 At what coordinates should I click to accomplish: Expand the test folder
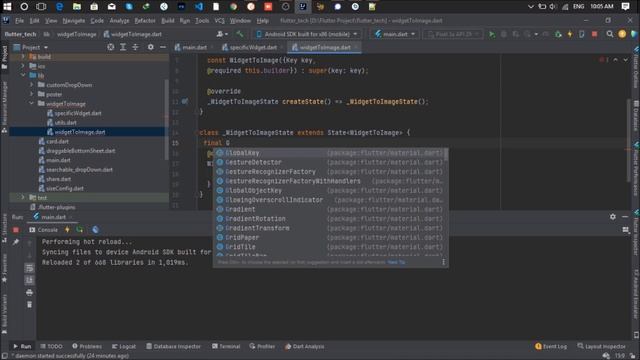point(23,198)
